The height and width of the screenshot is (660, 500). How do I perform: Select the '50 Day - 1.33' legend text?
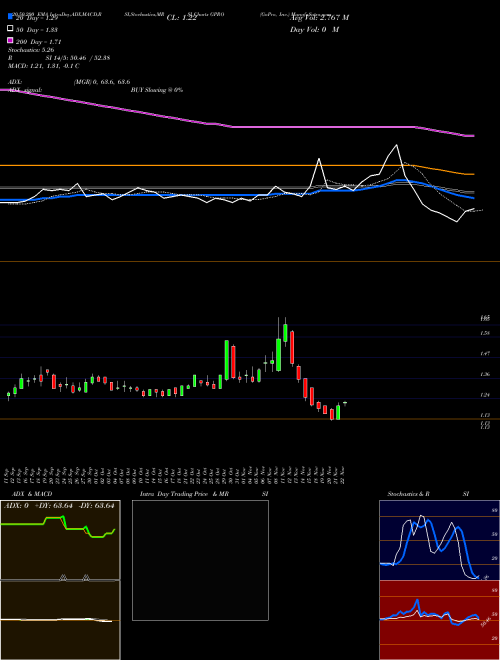pos(37,30)
